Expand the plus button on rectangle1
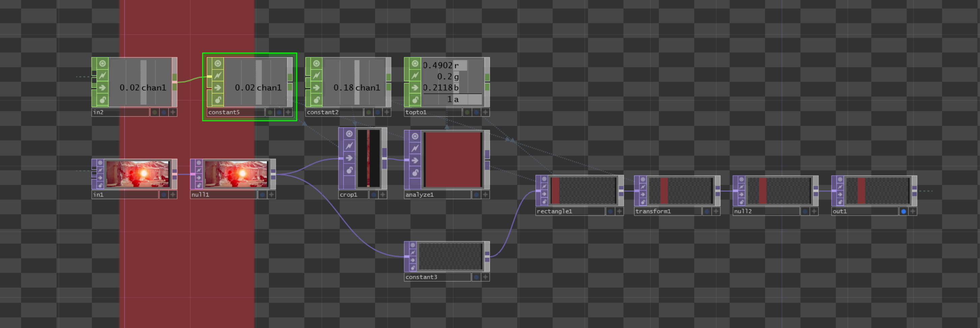The width and height of the screenshot is (980, 328). (x=619, y=212)
